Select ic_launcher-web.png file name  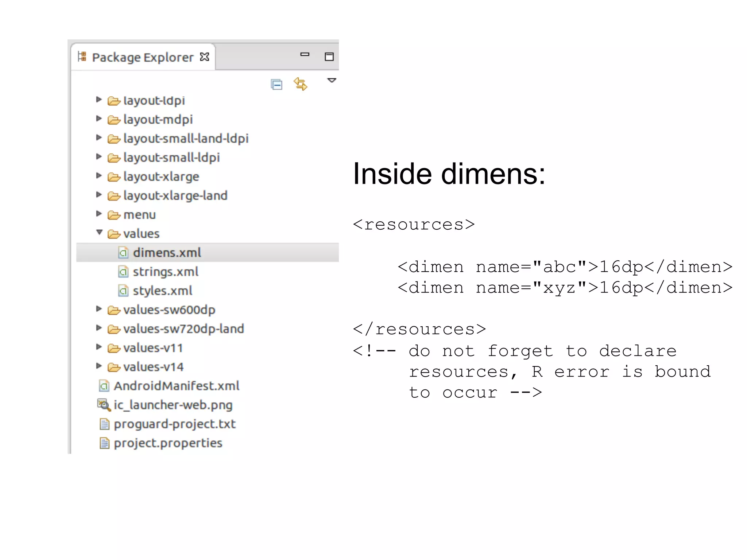click(x=173, y=405)
